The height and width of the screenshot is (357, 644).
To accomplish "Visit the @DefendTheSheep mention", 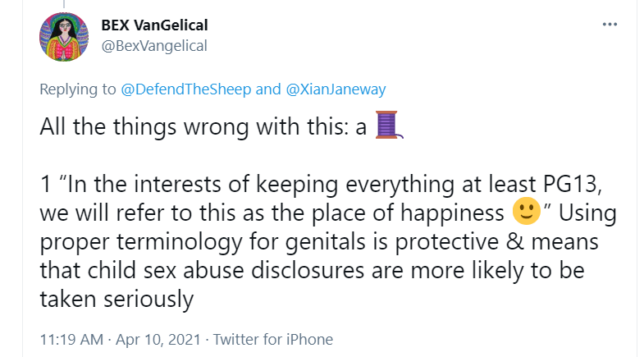I will coord(188,89).
